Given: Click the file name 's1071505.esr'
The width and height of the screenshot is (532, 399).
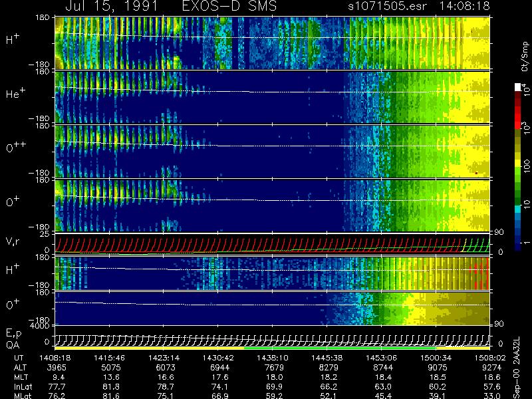Looking at the screenshot, I should [388, 6].
